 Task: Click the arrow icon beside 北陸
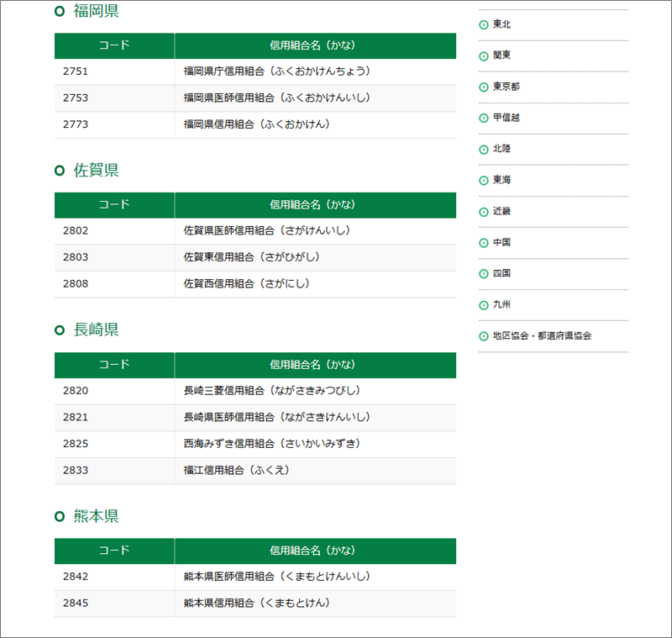click(x=484, y=150)
